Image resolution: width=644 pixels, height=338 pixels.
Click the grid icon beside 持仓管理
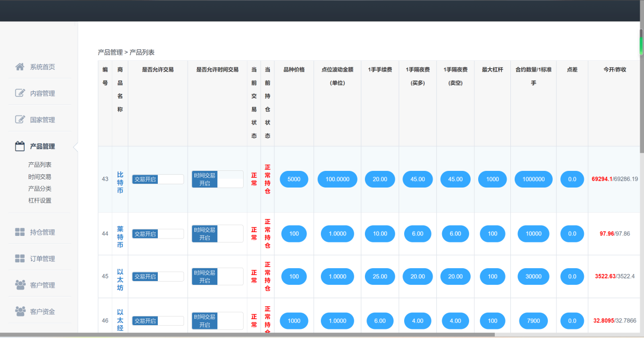[20, 232]
